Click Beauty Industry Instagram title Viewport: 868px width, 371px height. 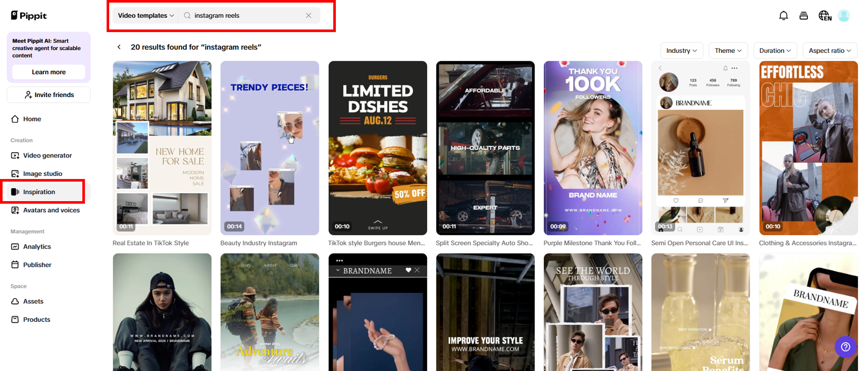pos(259,243)
